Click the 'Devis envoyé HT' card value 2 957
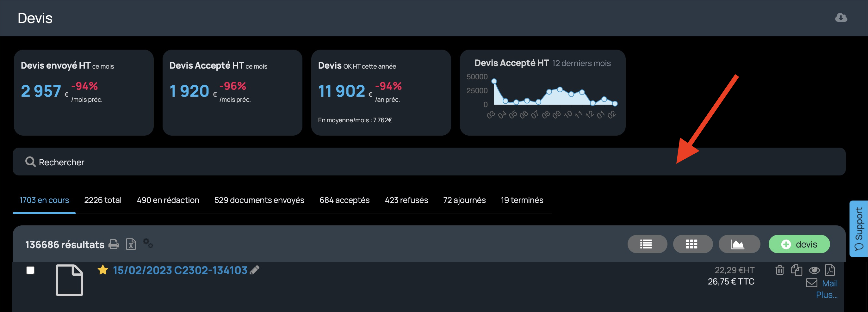This screenshot has width=868, height=312. coord(41,91)
